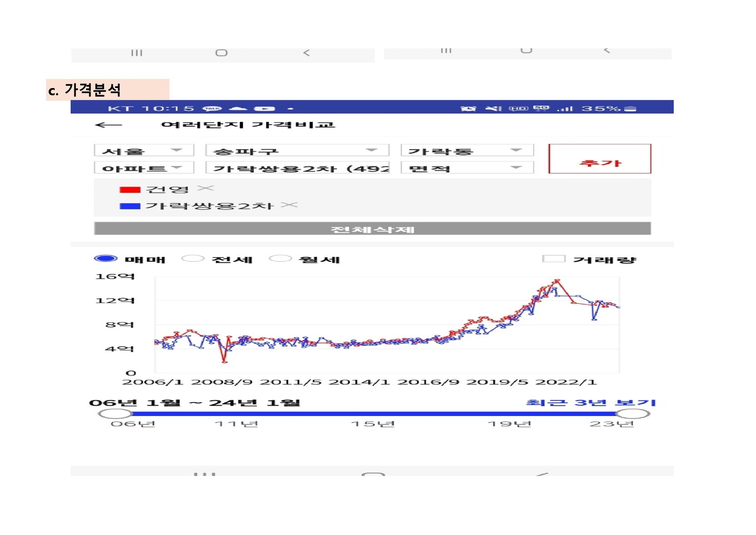756x535 pixels.
Task: Click the 12억 y-axis label
Action: coord(115,300)
